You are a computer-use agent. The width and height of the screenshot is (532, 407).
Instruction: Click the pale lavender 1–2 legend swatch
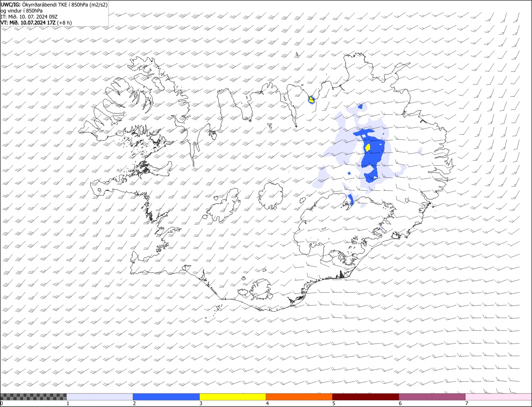[x=100, y=397]
